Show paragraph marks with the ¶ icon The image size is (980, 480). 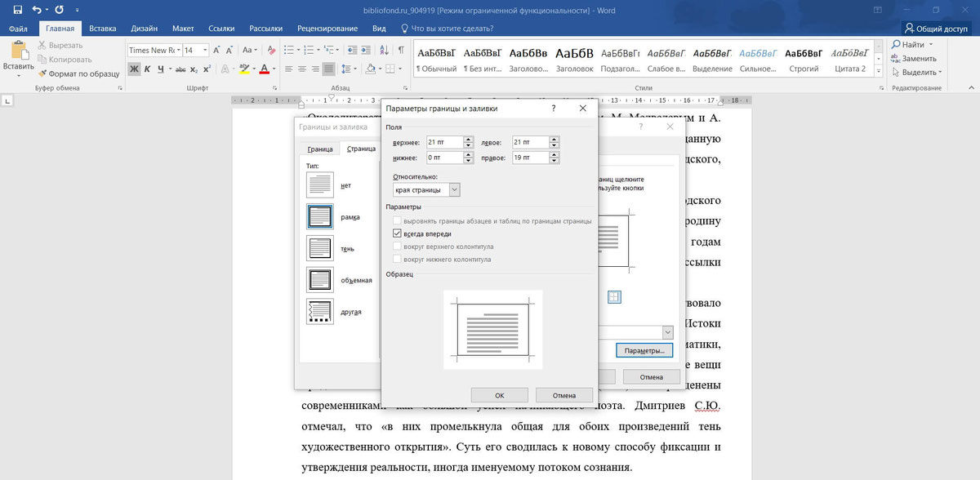click(400, 51)
